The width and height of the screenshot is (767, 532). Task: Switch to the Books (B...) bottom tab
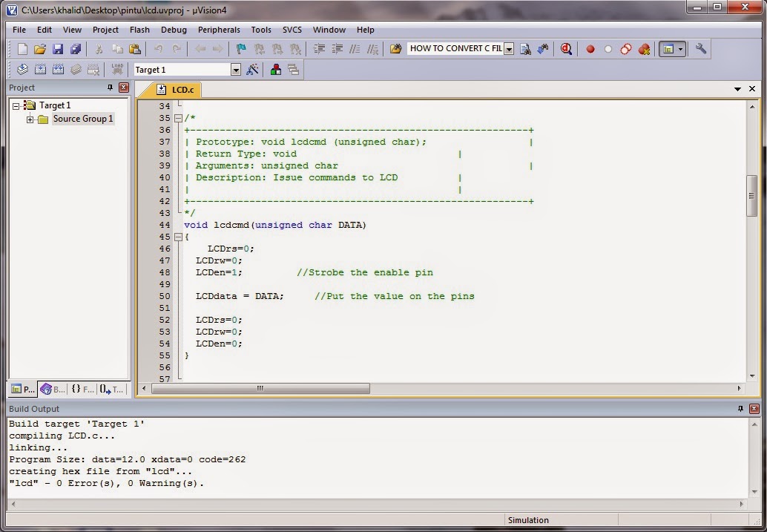click(x=53, y=389)
